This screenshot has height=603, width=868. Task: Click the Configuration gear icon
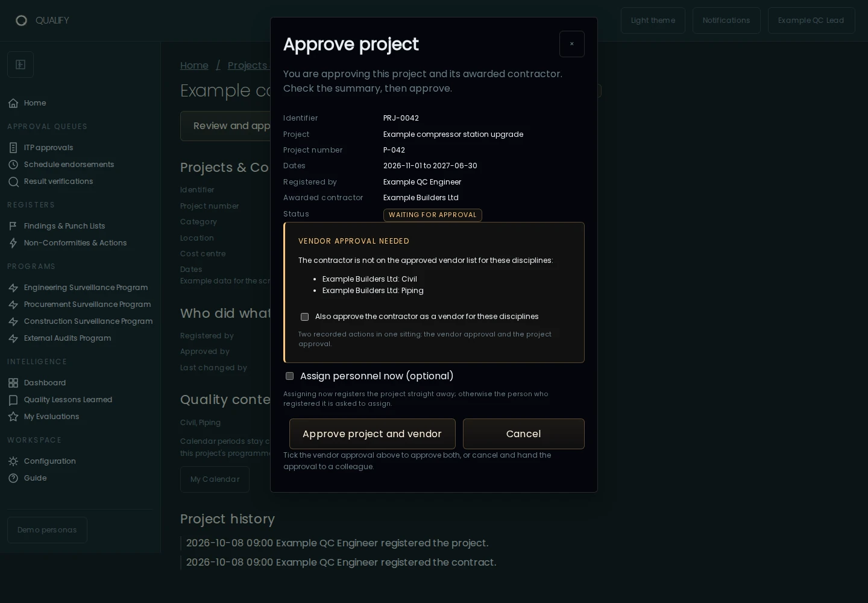point(13,461)
